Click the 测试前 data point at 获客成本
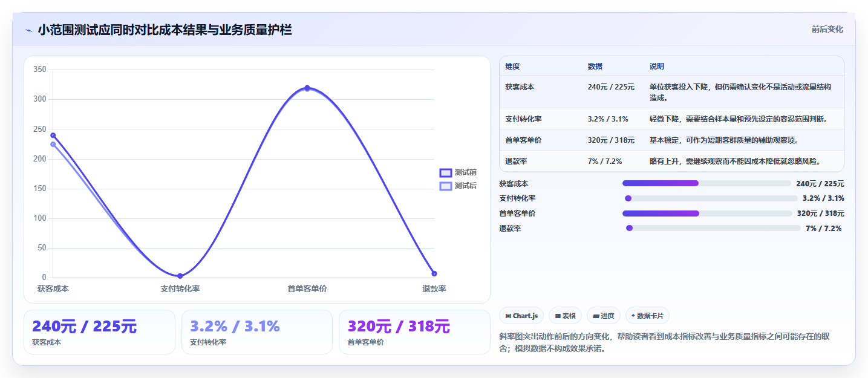 click(53, 135)
